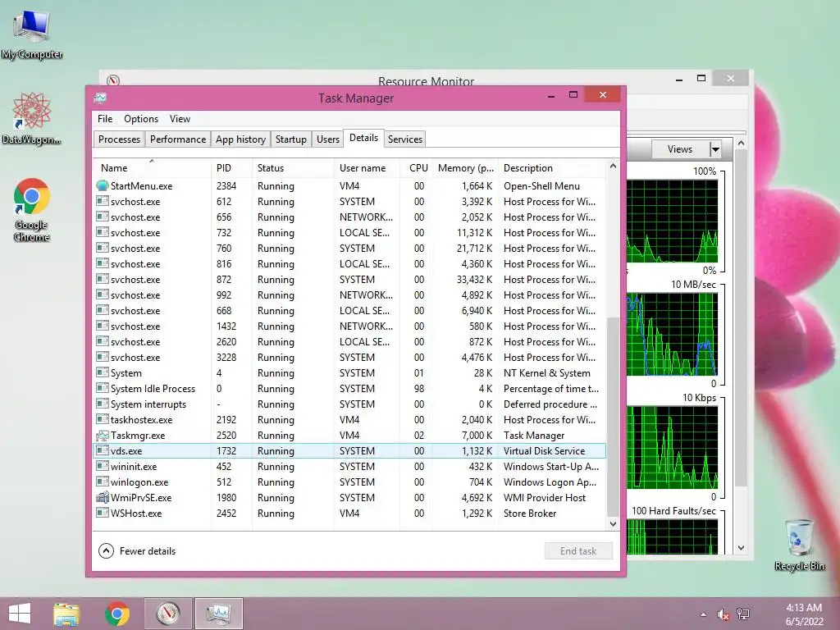Viewport: 840px width, 630px height.
Task: Click the NT Kernel & System description
Action: coord(547,373)
